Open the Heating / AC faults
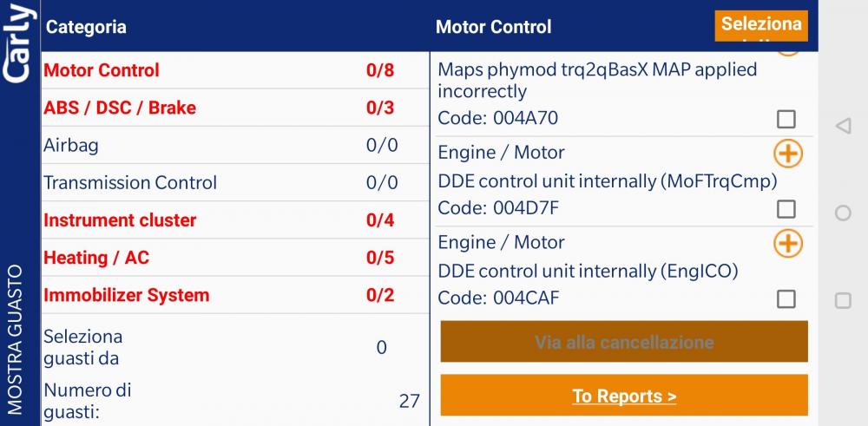 pyautogui.click(x=235, y=258)
